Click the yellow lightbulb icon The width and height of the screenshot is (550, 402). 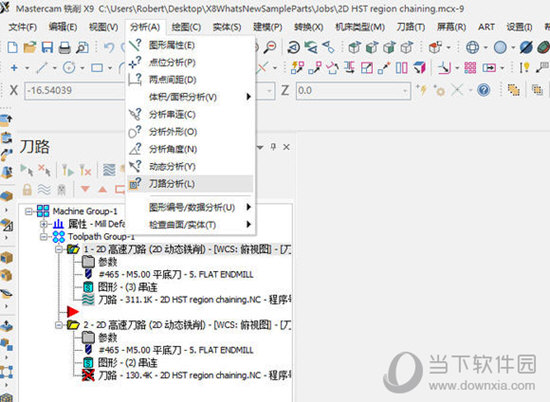click(x=525, y=67)
